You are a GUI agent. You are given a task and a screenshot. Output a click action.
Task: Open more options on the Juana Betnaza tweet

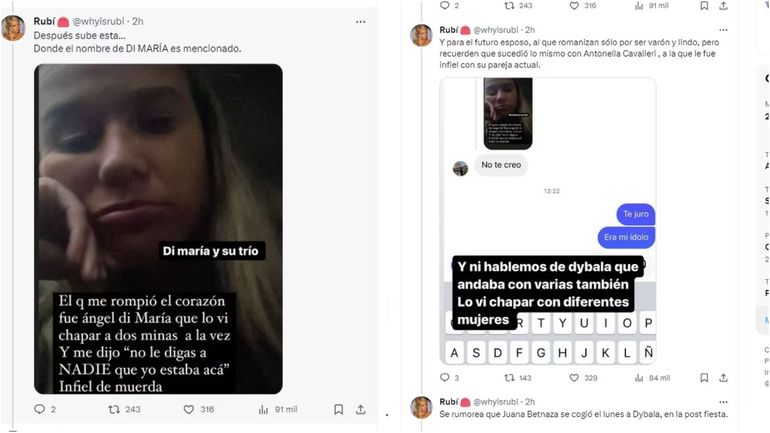coord(723,402)
